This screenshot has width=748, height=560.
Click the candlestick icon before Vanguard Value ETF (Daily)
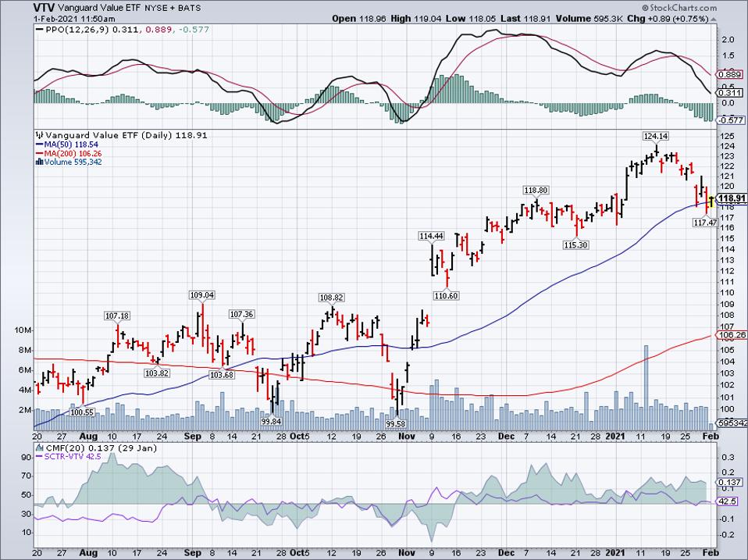(x=39, y=135)
